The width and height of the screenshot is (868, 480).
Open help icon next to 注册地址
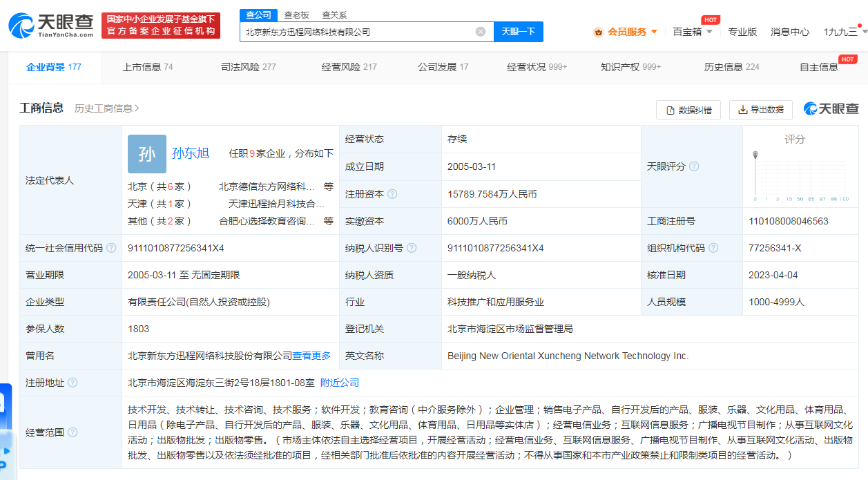point(73,383)
